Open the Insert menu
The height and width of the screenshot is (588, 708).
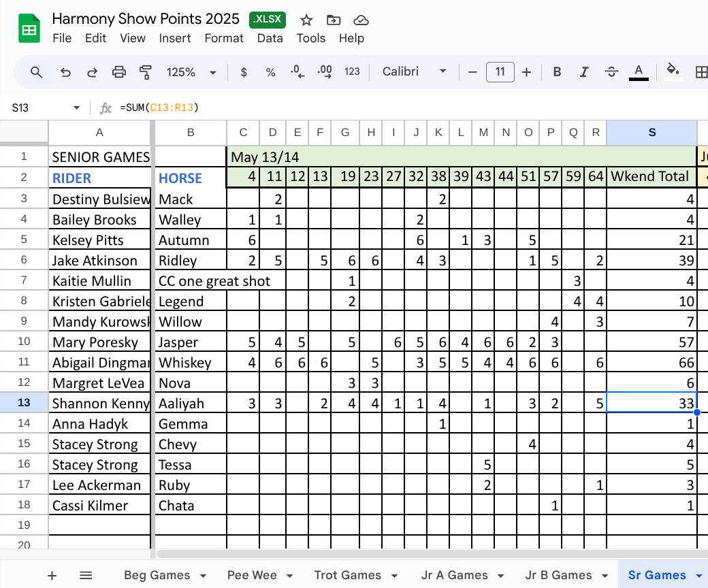175,38
